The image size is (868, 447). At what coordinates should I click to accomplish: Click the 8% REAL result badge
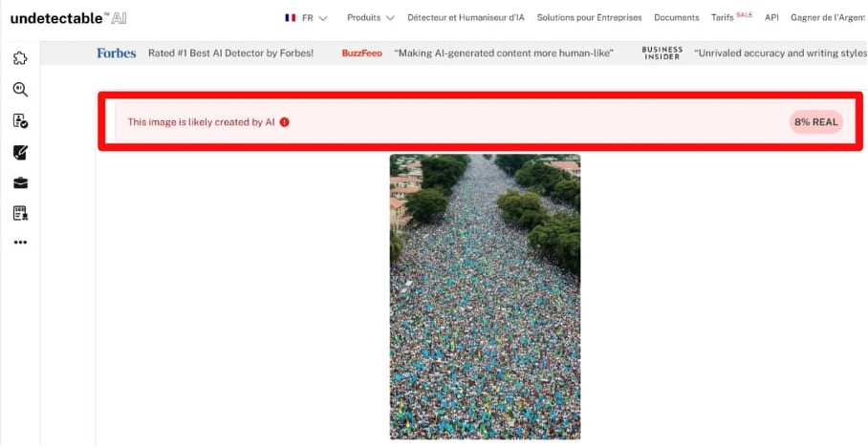(x=816, y=122)
